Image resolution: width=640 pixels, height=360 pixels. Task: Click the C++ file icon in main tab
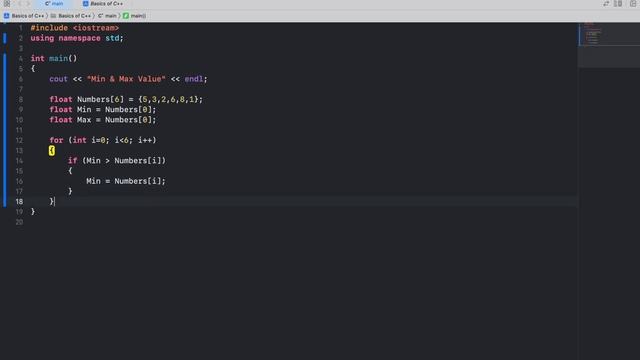pos(47,4)
